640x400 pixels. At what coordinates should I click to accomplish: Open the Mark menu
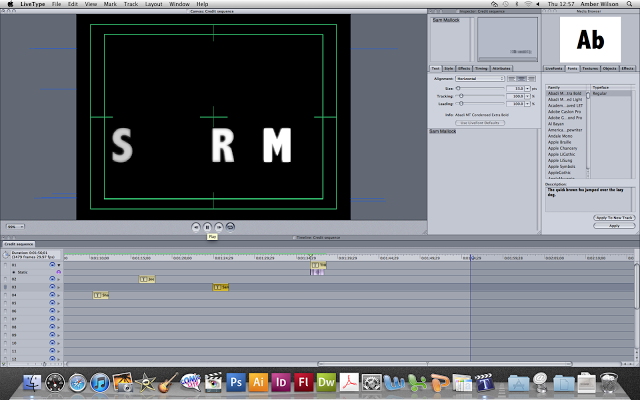(x=110, y=4)
